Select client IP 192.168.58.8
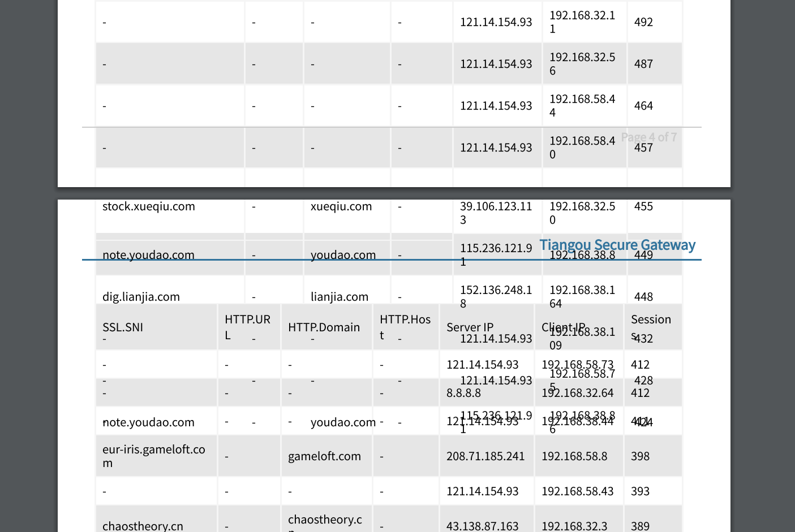795x532 pixels. pyautogui.click(x=574, y=456)
